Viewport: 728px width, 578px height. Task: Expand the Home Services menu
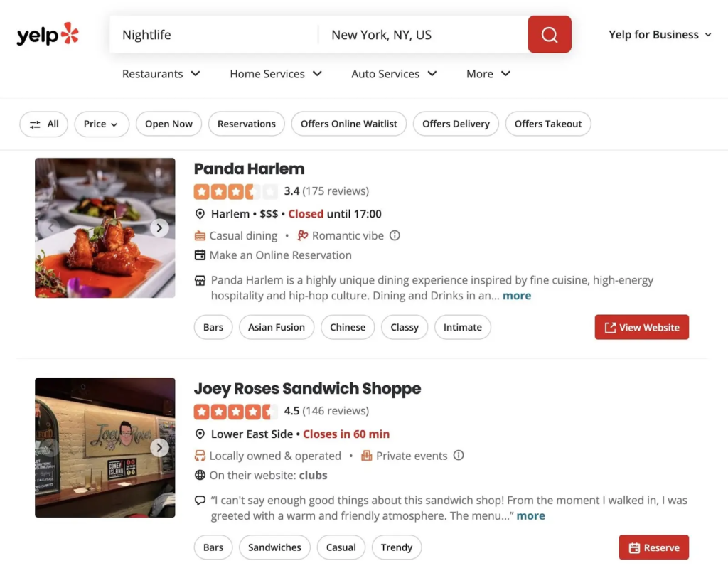276,74
